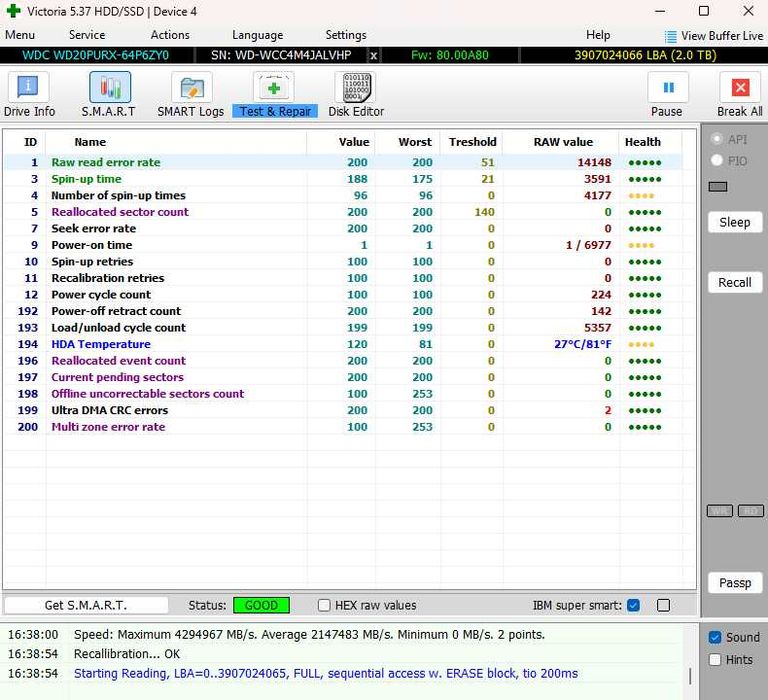This screenshot has height=700, width=768.
Task: Select Reallocated sector count row
Action: 343,212
